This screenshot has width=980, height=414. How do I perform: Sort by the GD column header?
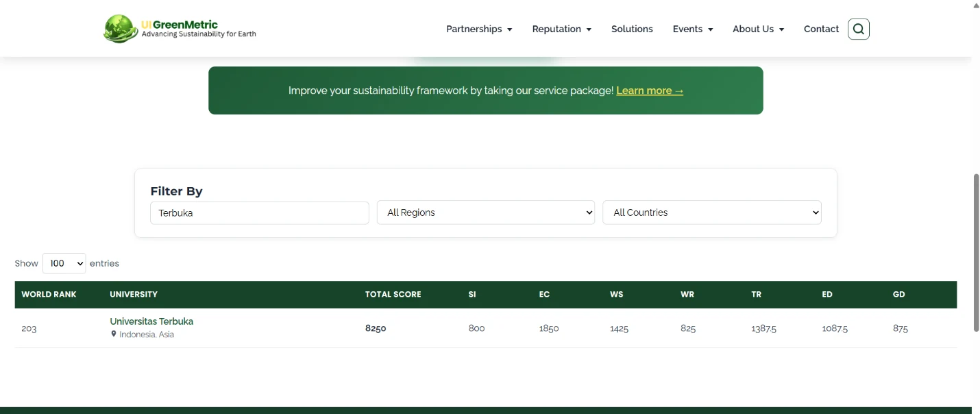(899, 294)
